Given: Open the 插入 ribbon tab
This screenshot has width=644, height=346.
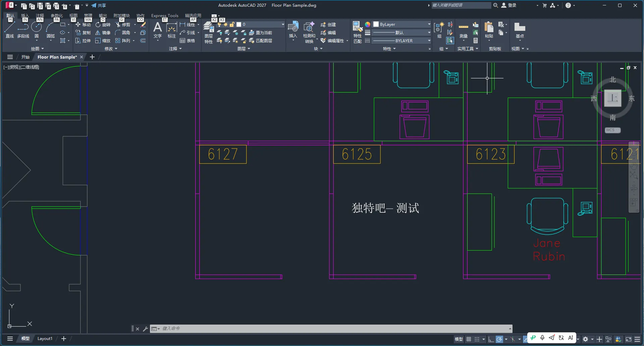Looking at the screenshot, I should tap(25, 15).
